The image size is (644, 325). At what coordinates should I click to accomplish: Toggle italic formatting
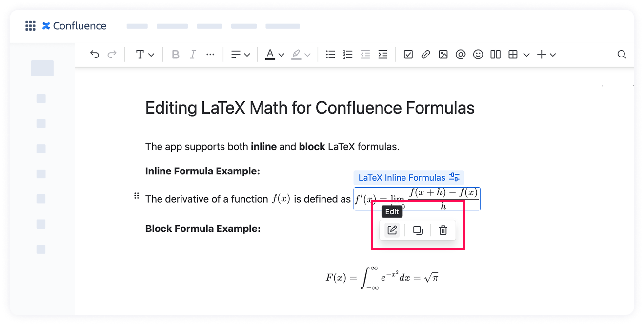point(193,55)
